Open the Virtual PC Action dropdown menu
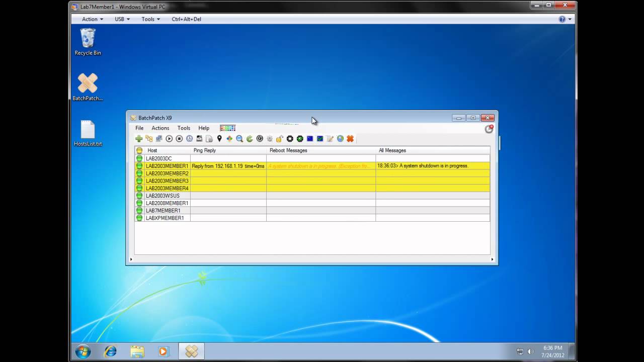 pos(93,19)
